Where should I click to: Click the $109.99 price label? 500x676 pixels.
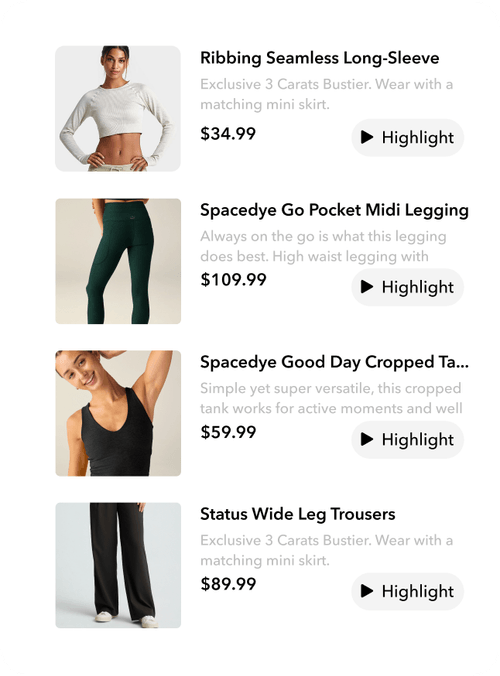tap(233, 280)
